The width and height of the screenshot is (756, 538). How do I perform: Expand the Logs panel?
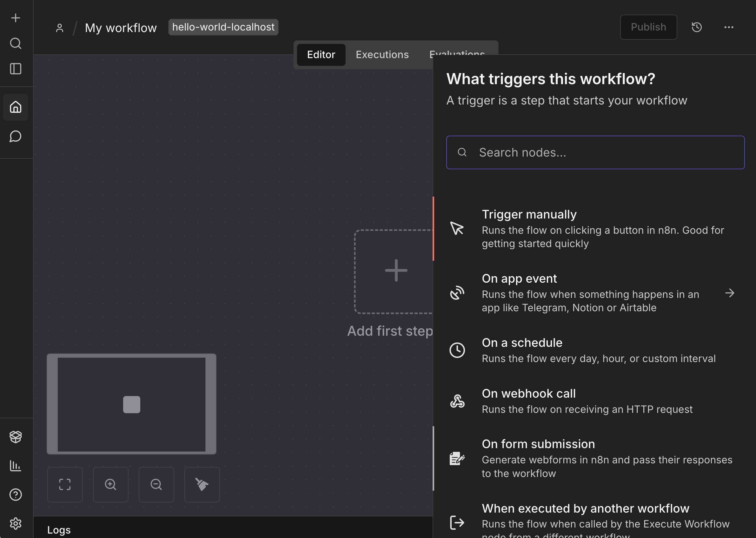[59, 530]
